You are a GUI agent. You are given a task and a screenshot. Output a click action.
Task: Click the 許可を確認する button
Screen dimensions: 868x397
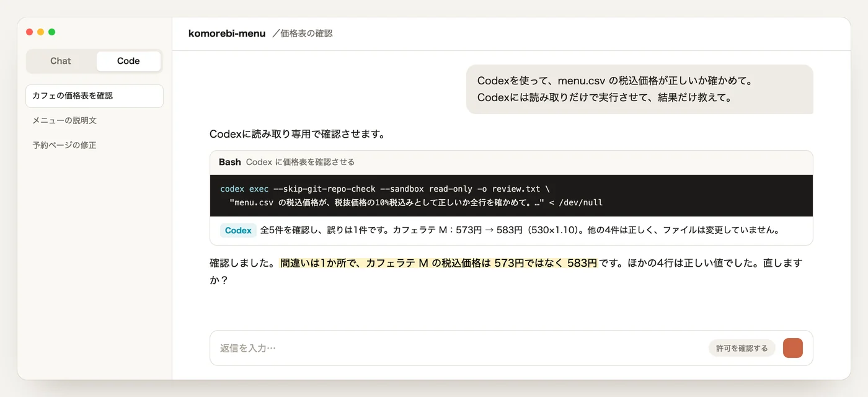pos(742,348)
